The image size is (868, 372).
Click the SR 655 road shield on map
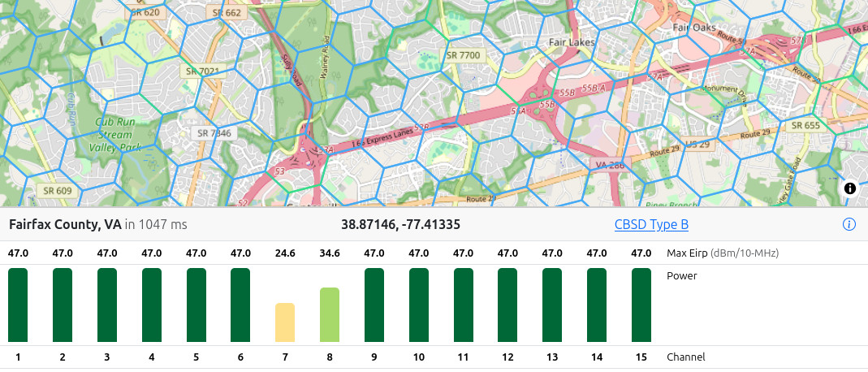[x=805, y=125]
